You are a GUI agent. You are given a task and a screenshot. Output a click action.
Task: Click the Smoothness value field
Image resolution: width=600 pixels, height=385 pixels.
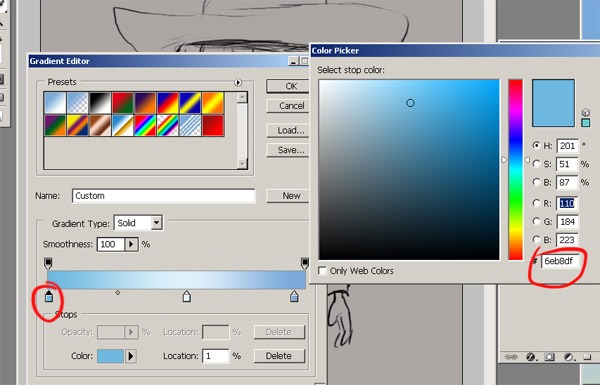click(x=111, y=244)
